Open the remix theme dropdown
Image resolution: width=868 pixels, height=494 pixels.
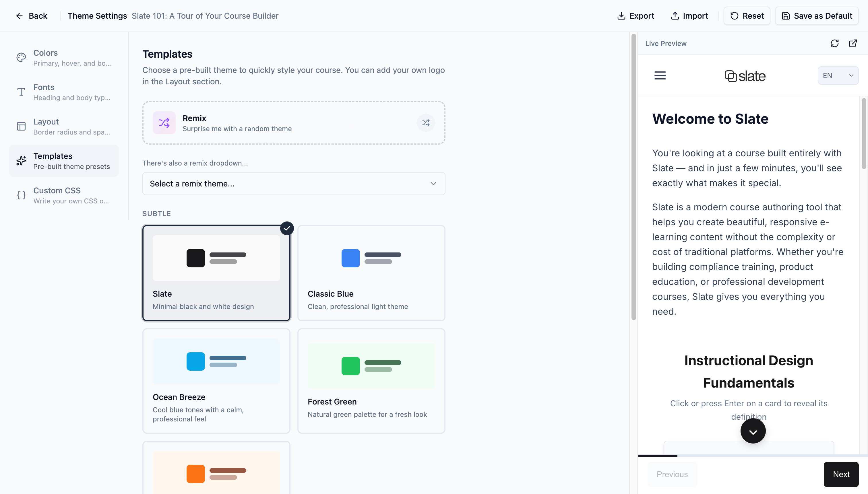click(293, 184)
